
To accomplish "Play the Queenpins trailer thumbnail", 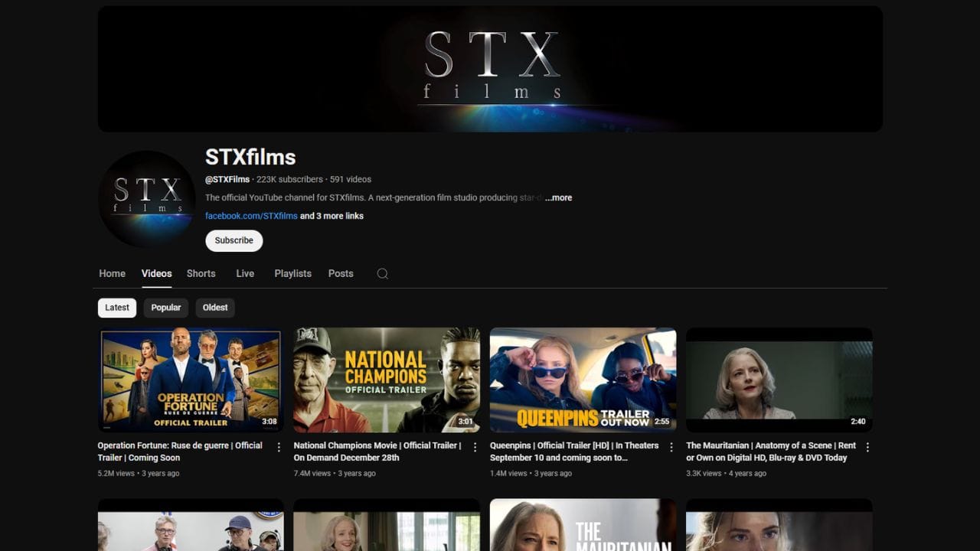I will point(583,380).
